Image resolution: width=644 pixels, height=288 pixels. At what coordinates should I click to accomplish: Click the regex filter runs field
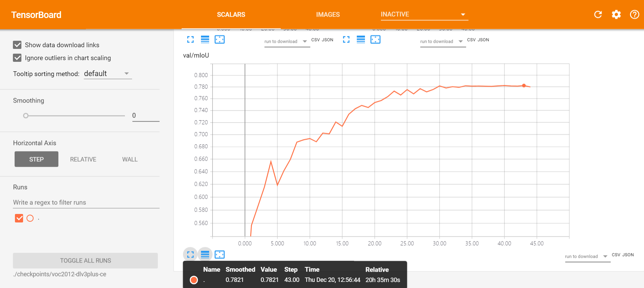[x=86, y=202]
